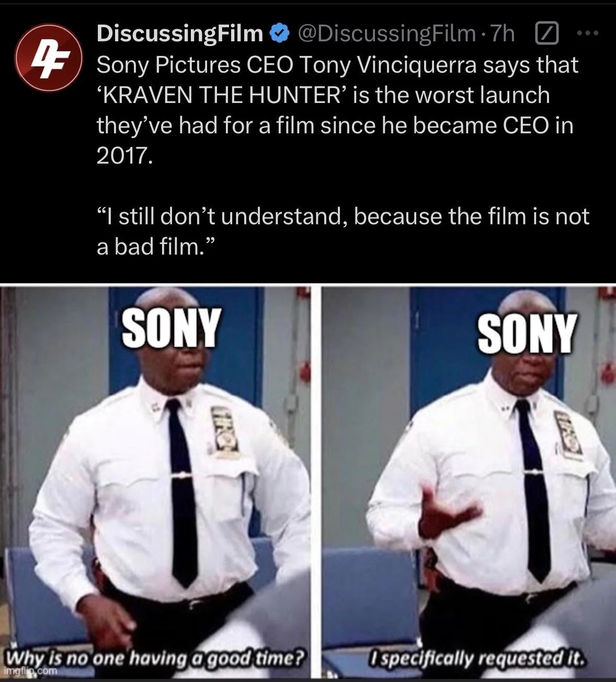Click the @DiscussingFilm handle
616x682 pixels.
[387, 34]
